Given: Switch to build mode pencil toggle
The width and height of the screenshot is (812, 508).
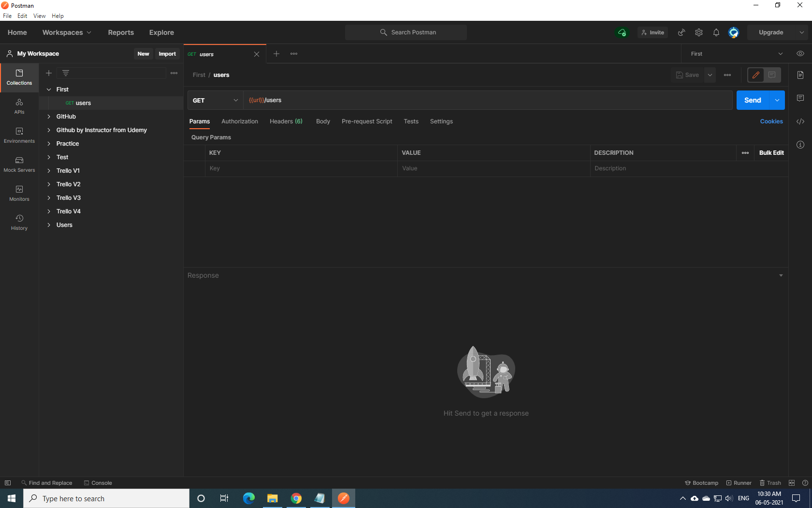Looking at the screenshot, I should pos(756,75).
